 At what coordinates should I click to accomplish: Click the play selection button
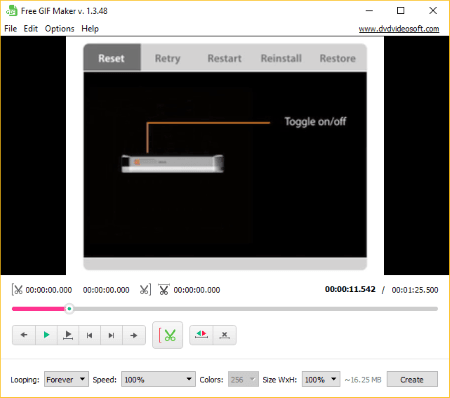tap(68, 335)
